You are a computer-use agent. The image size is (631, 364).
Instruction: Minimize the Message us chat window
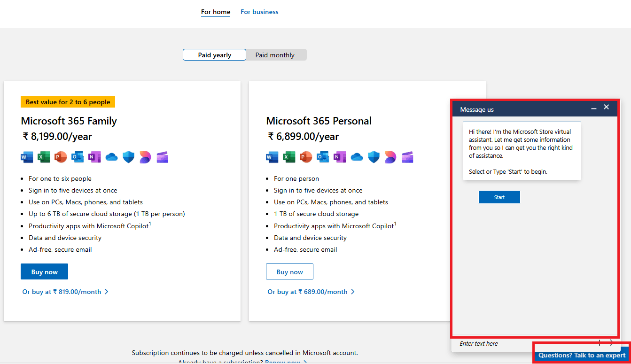[x=594, y=108]
